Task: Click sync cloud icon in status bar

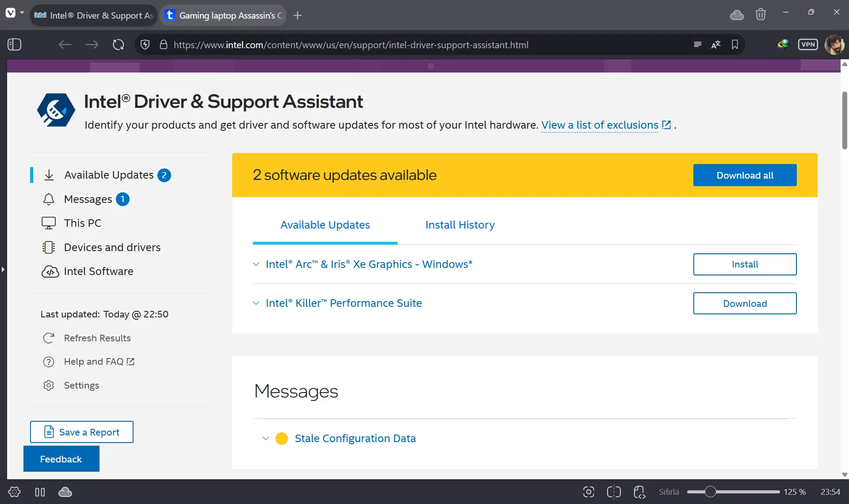Action: coord(65,492)
